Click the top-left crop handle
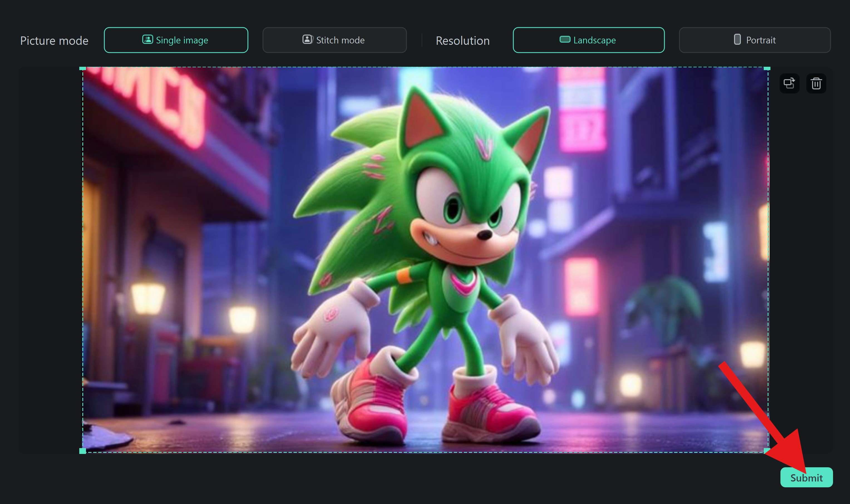 (x=83, y=69)
